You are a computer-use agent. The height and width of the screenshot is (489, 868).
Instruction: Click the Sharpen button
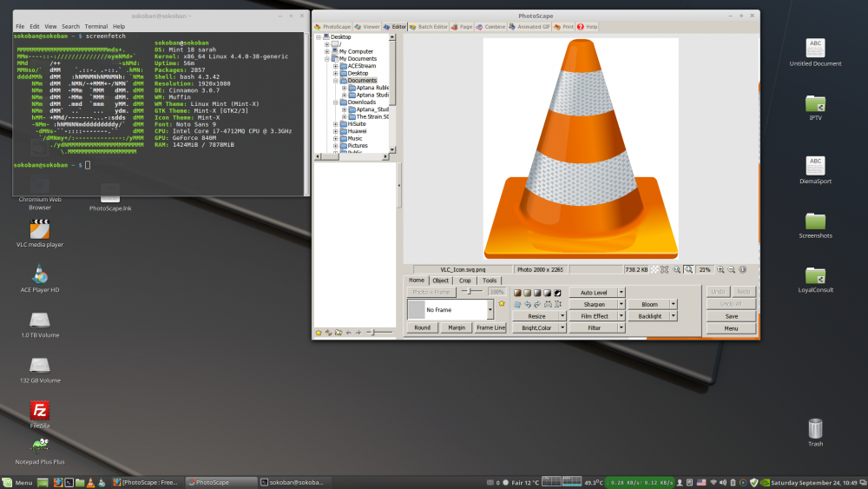click(x=594, y=304)
